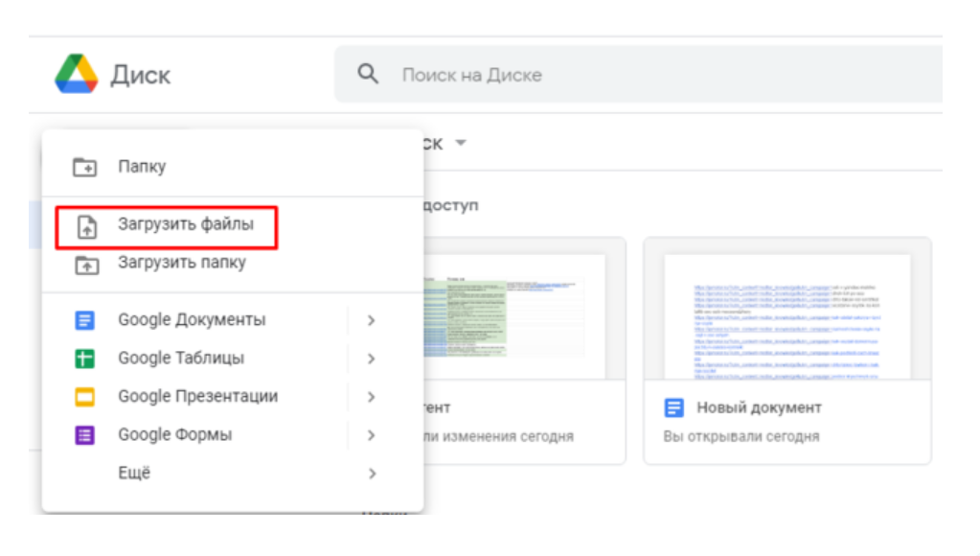The width and height of the screenshot is (980, 556).
Task: Expand the Google Таблицы submenu arrow
Action: 372,359
